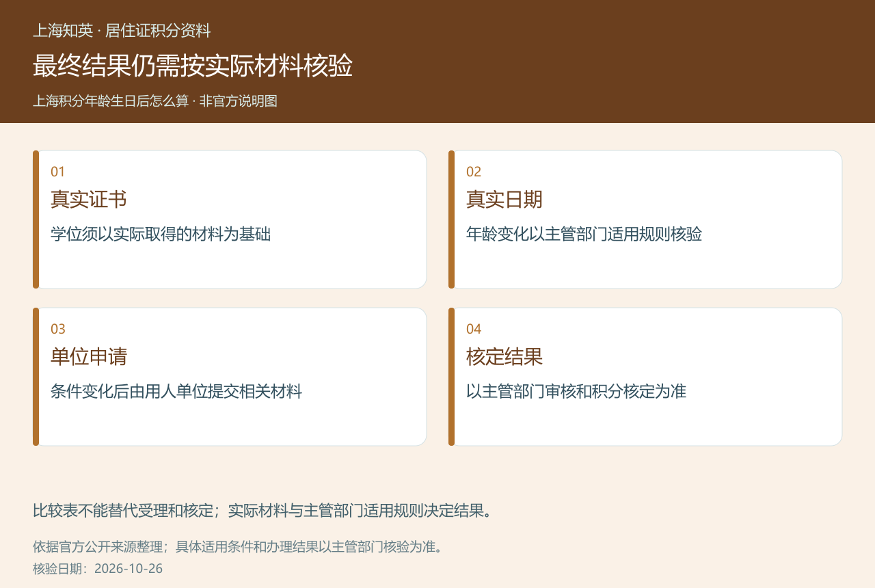The height and width of the screenshot is (588, 875).
Task: Click the card number 01
Action: pyautogui.click(x=58, y=172)
